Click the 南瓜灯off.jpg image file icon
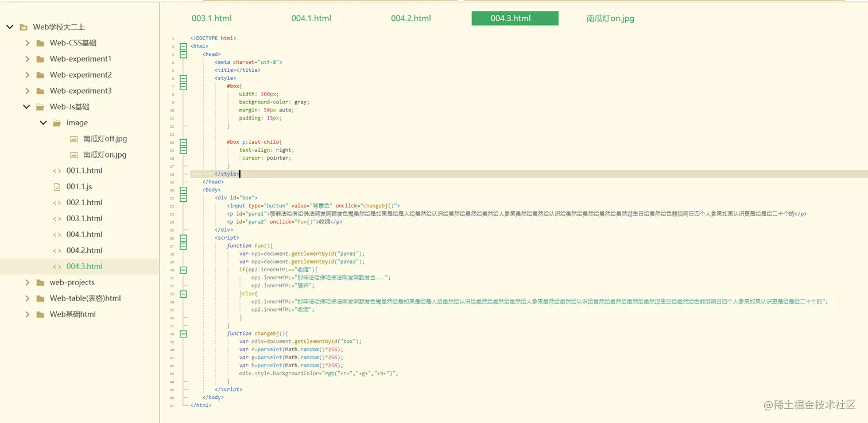 (x=73, y=139)
